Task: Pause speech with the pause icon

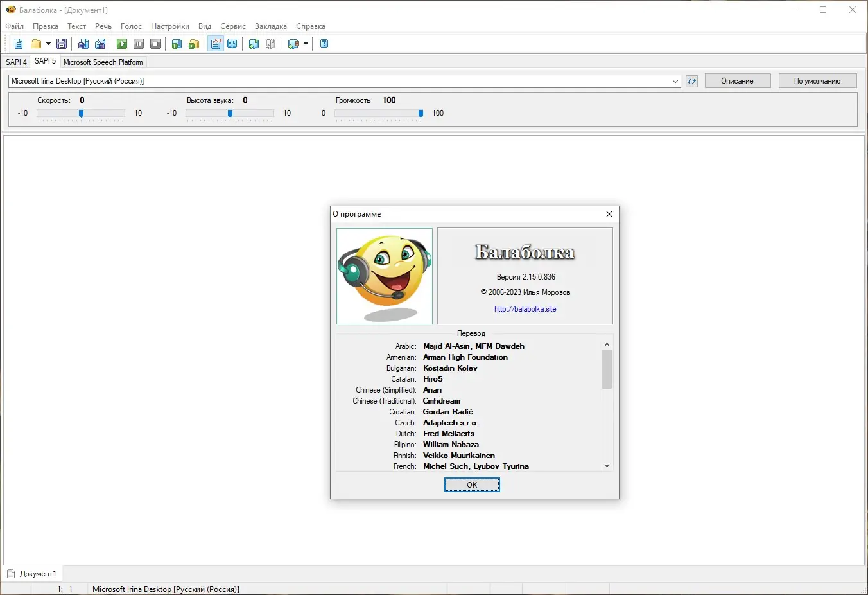Action: pos(139,44)
